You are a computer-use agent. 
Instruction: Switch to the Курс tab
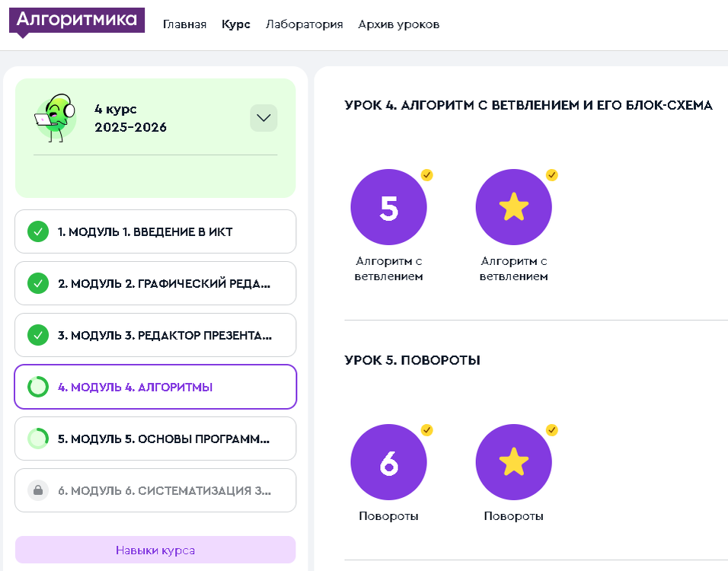coord(235,24)
